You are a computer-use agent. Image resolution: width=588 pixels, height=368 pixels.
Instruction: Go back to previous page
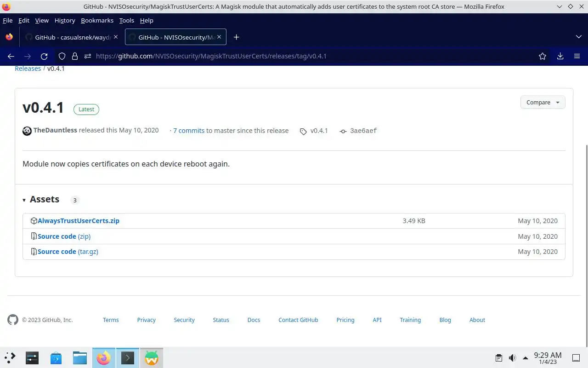tap(11, 56)
